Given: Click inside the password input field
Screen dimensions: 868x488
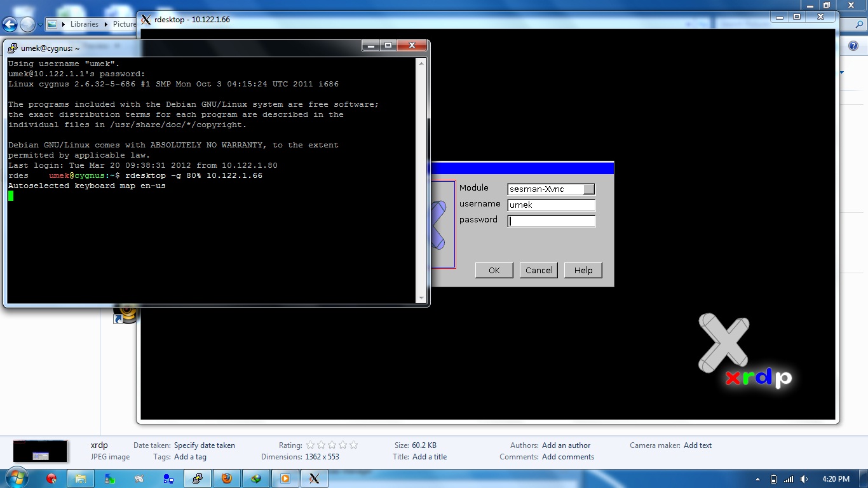Looking at the screenshot, I should 550,220.
